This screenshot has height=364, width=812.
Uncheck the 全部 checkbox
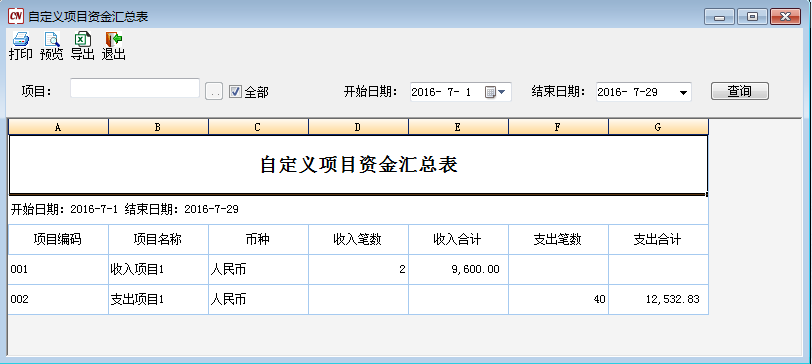235,92
